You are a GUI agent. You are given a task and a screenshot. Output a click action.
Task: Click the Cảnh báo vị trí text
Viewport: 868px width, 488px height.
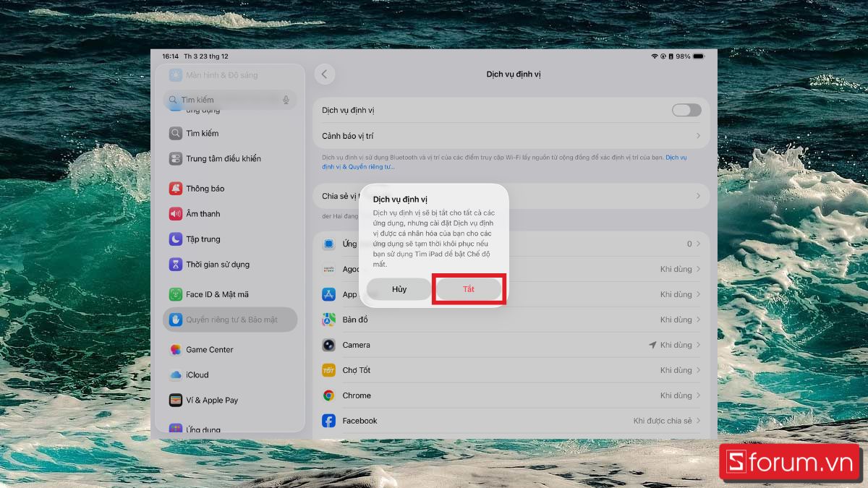tap(347, 136)
